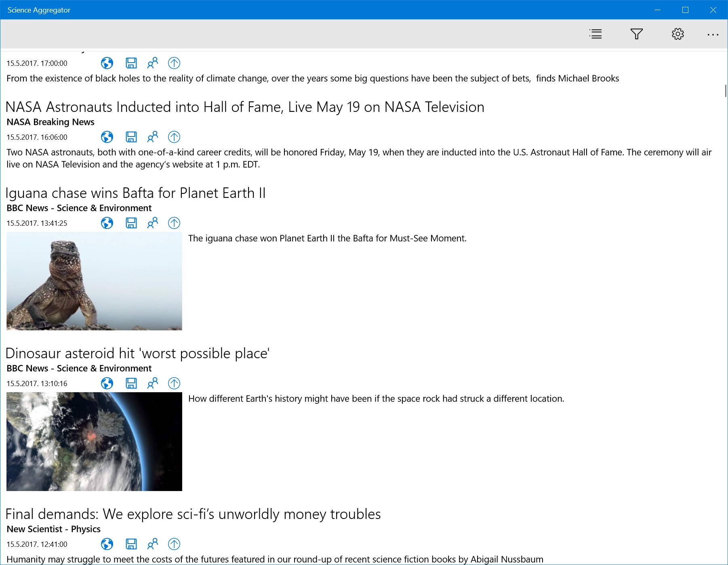This screenshot has height=565, width=728.
Task: Click source label New Scientist - Physics
Action: [x=54, y=529]
